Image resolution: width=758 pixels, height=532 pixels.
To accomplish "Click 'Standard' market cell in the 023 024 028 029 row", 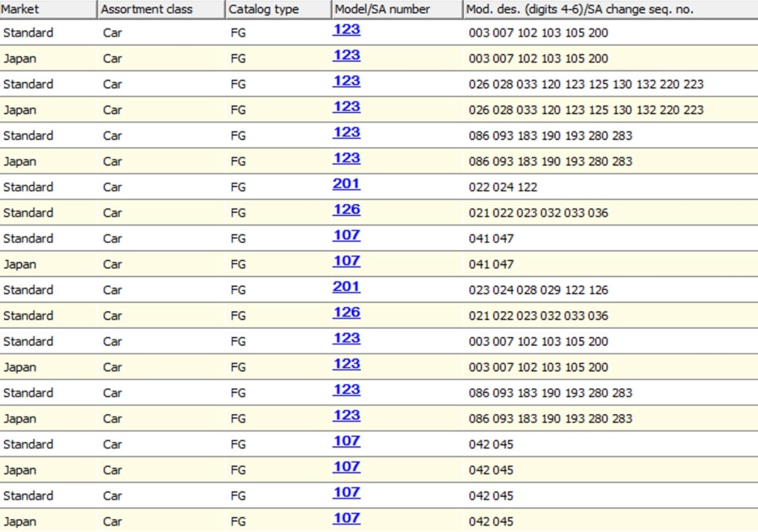I will 28,290.
